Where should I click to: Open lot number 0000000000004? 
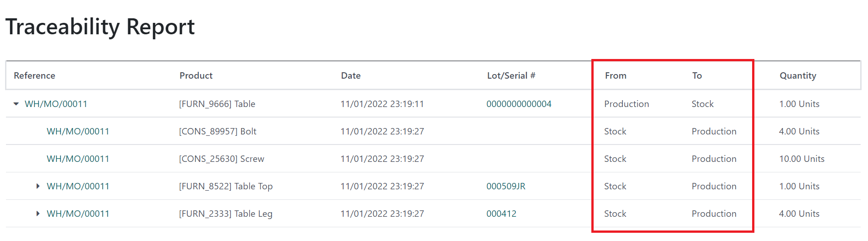pos(519,104)
